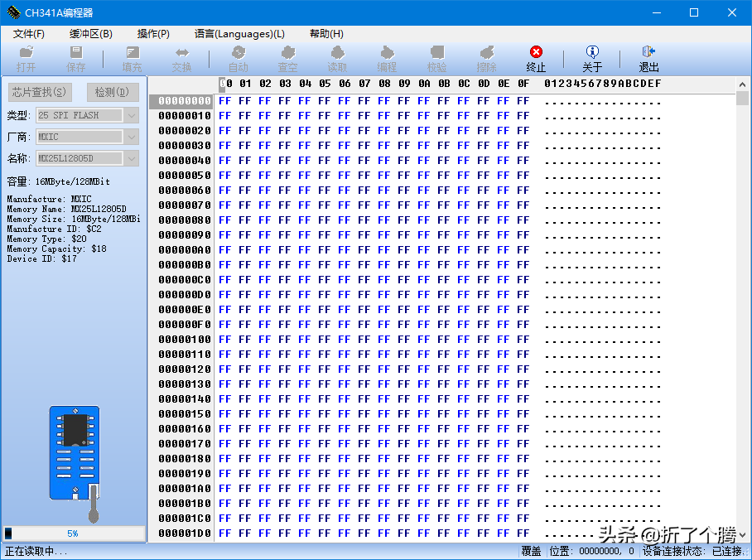Click the 位置: 00000000, 0 status
752x560 pixels.
pos(592,551)
